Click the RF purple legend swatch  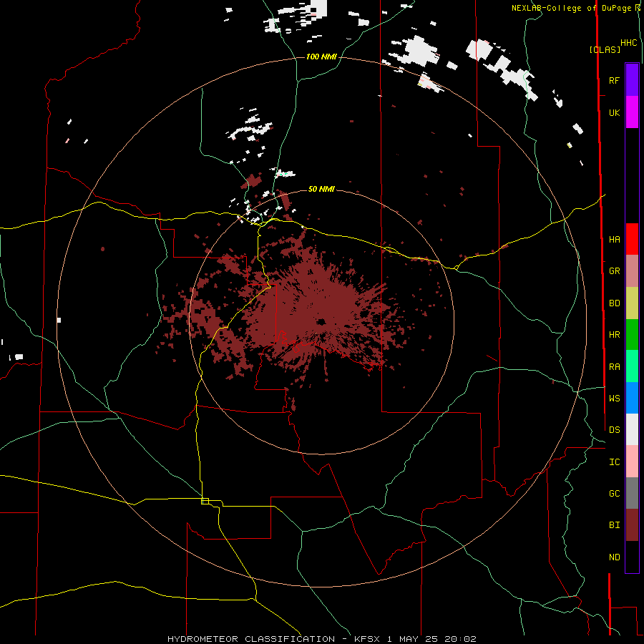tap(632, 80)
